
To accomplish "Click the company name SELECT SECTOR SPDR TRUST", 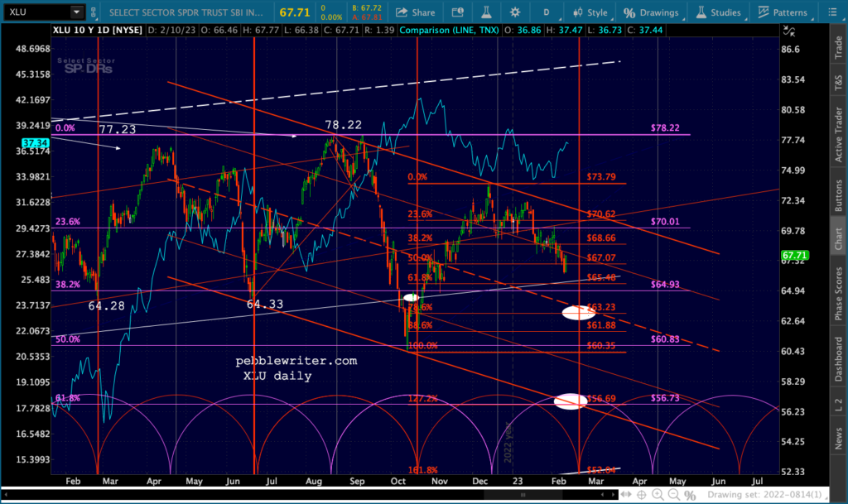I will pyautogui.click(x=186, y=12).
